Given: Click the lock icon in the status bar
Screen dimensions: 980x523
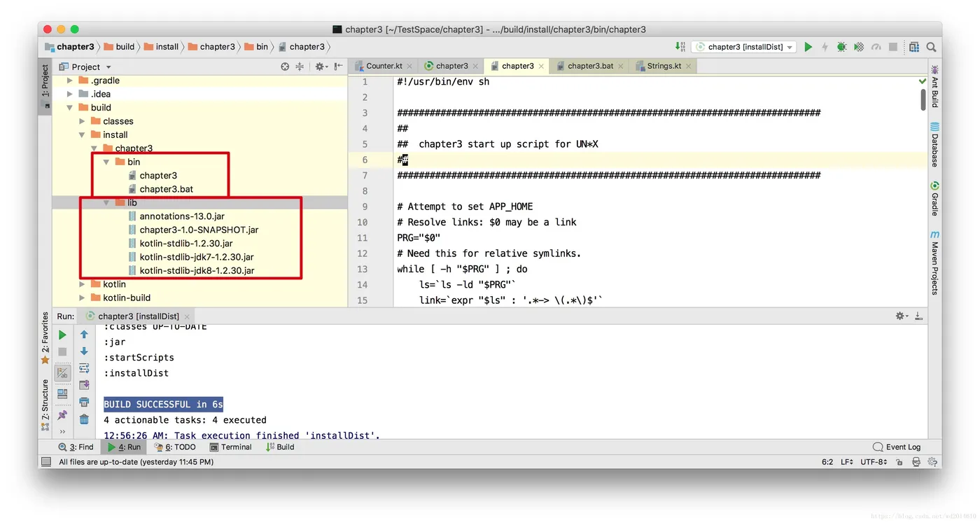Looking at the screenshot, I should coord(899,462).
